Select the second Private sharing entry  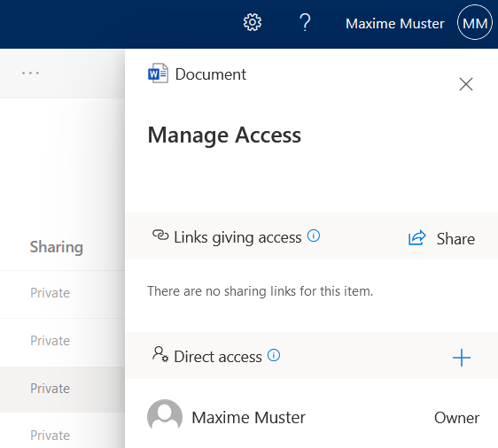(50, 341)
